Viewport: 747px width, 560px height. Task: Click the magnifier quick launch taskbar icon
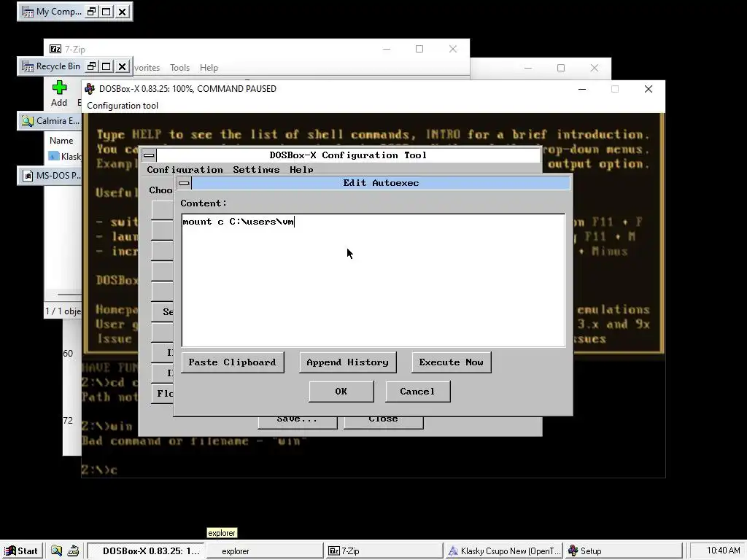coord(56,551)
